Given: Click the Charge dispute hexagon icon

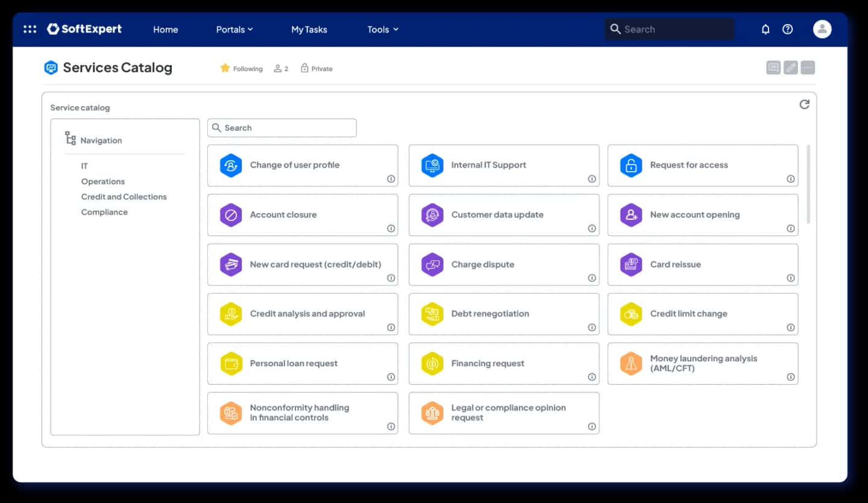Looking at the screenshot, I should [x=432, y=264].
